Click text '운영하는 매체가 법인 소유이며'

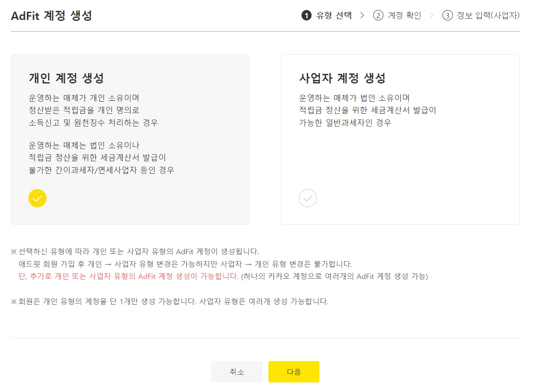pos(354,98)
